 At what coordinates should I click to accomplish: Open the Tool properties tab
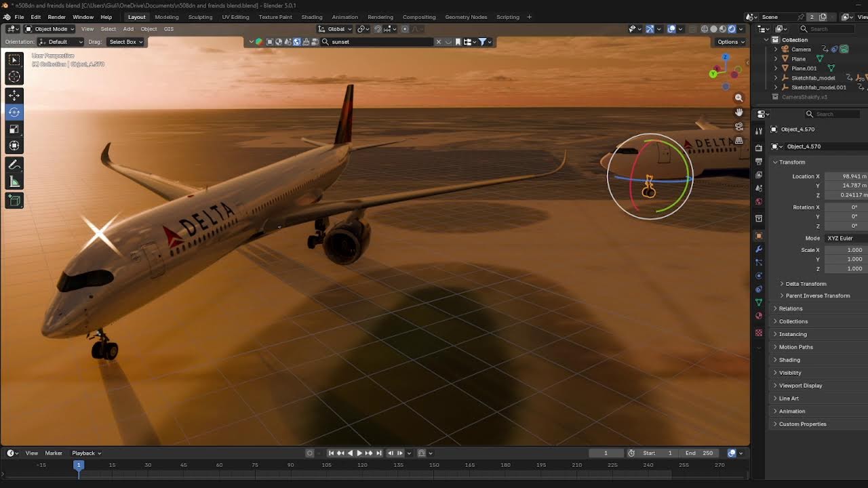759,130
